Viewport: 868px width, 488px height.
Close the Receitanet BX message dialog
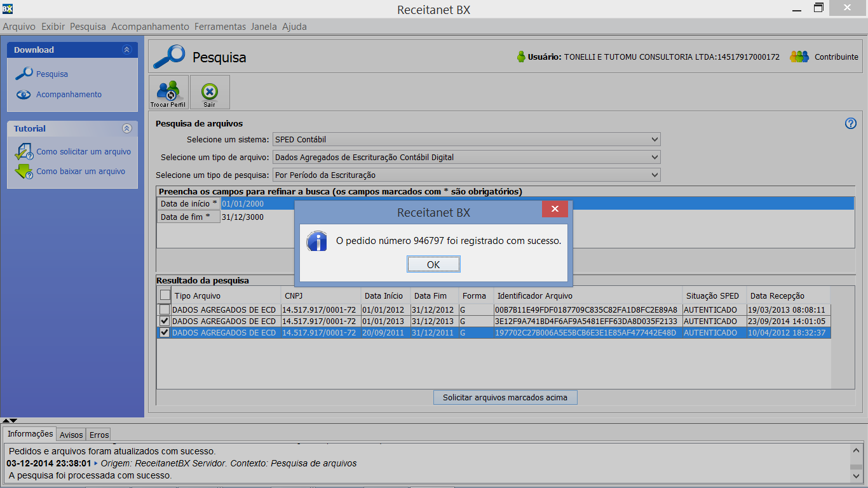[x=555, y=209]
